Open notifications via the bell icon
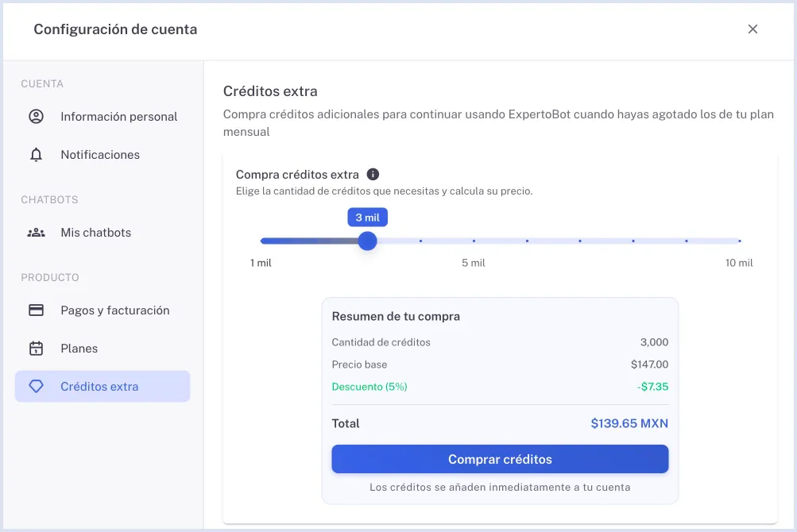Viewport: 797px width, 532px height. tap(37, 154)
